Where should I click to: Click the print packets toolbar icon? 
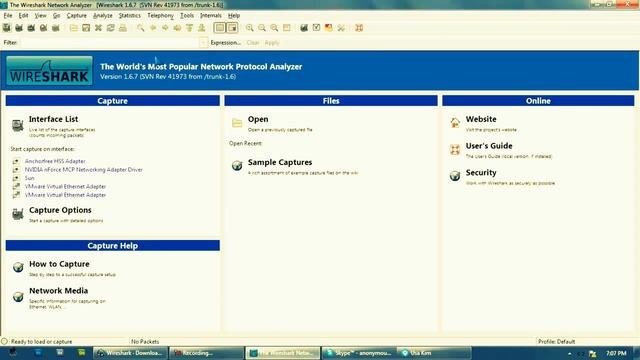[122, 28]
